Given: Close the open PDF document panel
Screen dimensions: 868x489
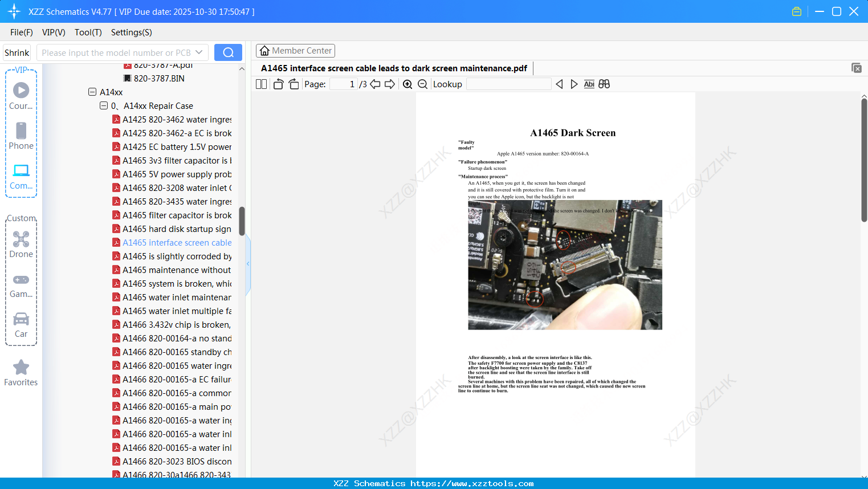Looking at the screenshot, I should (x=856, y=68).
